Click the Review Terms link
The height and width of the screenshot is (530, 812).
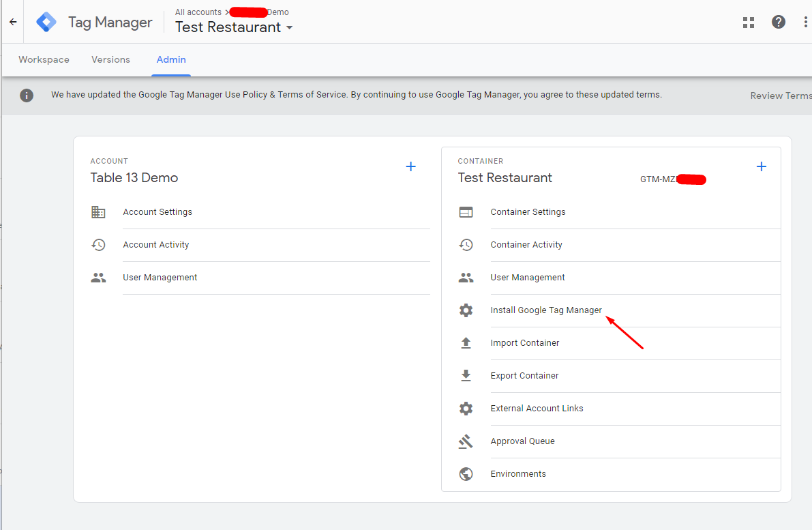pos(781,95)
